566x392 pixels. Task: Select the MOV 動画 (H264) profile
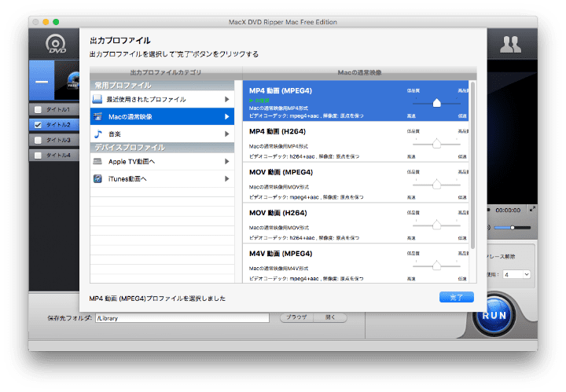click(355, 223)
